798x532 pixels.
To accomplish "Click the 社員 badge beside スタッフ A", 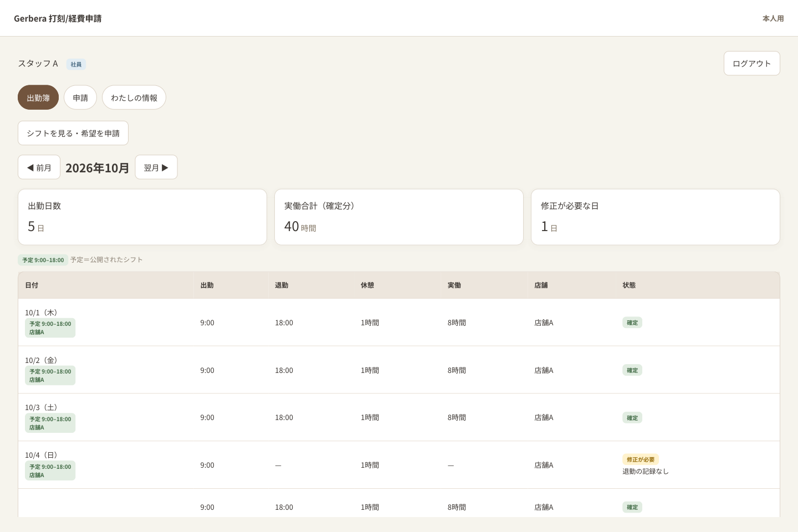I will (76, 64).
